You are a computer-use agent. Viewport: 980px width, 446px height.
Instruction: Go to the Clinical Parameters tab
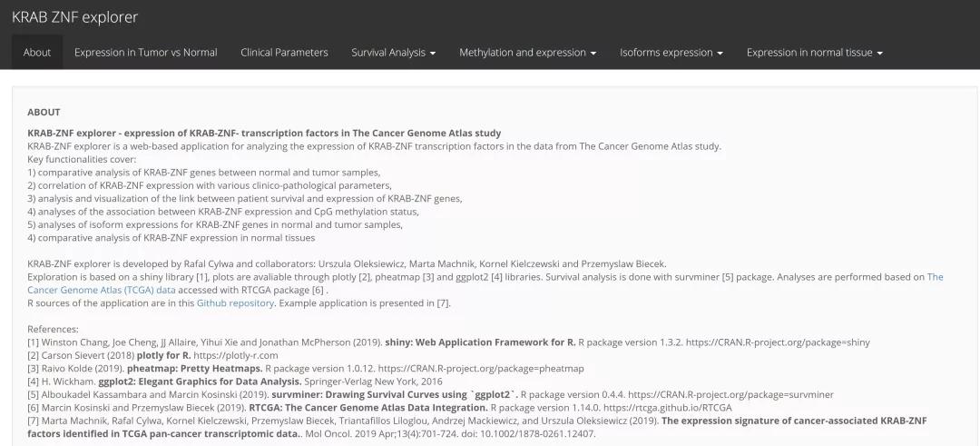point(284,53)
